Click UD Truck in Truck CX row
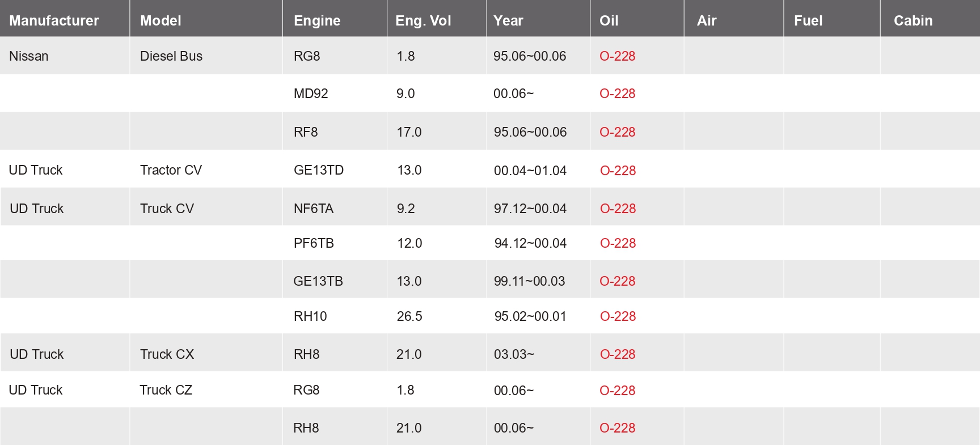The width and height of the screenshot is (980, 445). 37,354
